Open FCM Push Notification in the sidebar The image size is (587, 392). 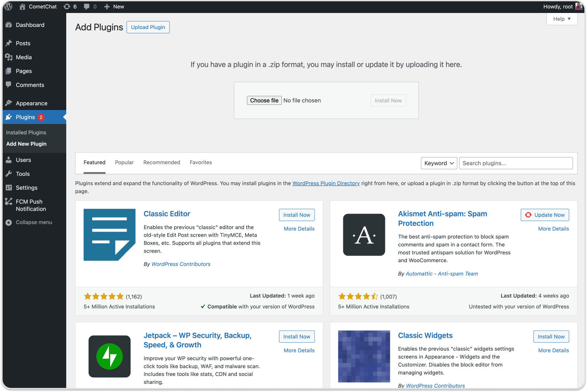(31, 205)
